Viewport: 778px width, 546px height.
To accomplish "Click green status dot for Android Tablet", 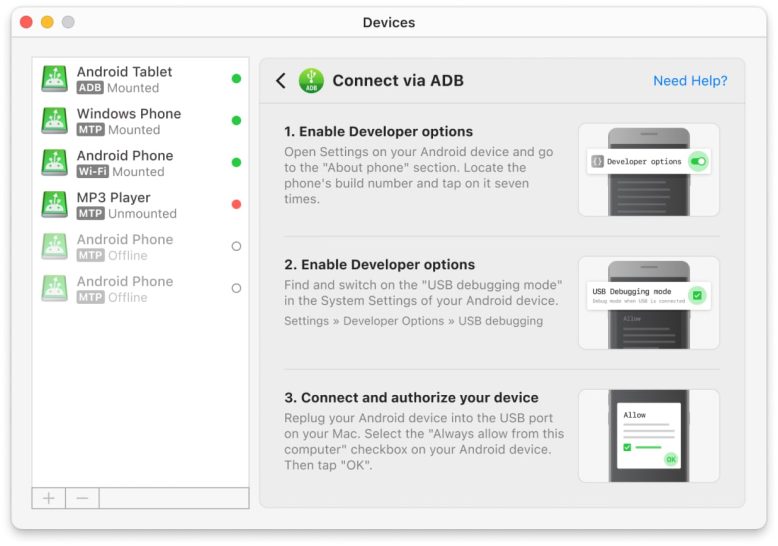I will tap(236, 78).
